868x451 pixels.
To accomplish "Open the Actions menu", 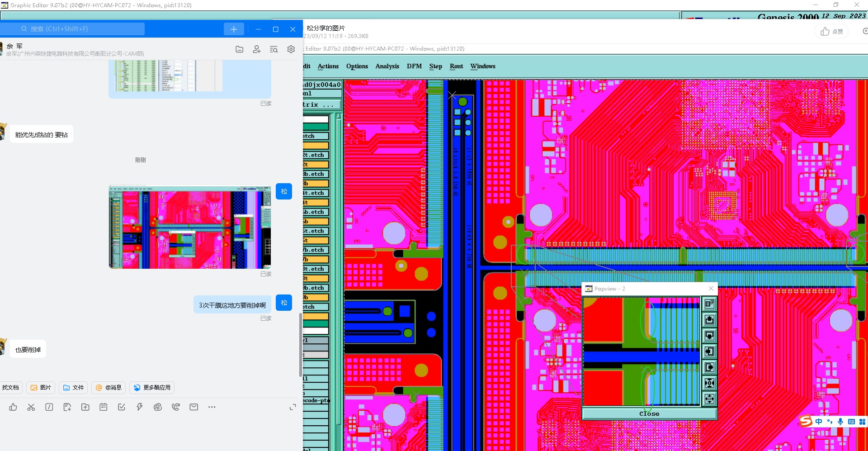I will (328, 66).
